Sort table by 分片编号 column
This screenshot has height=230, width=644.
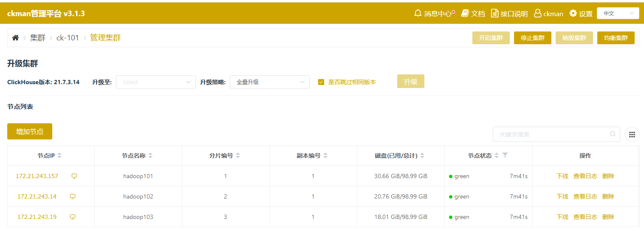238,156
